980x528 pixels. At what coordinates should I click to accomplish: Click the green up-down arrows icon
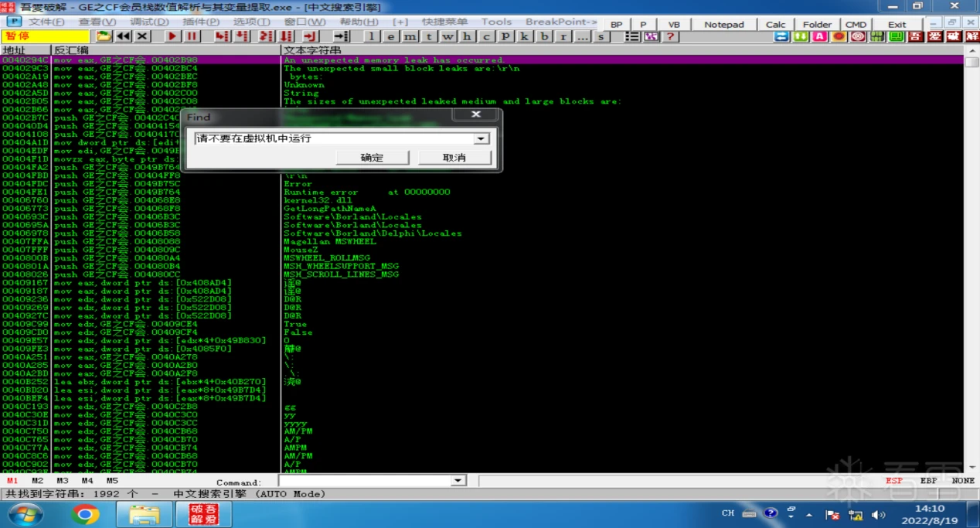[801, 36]
